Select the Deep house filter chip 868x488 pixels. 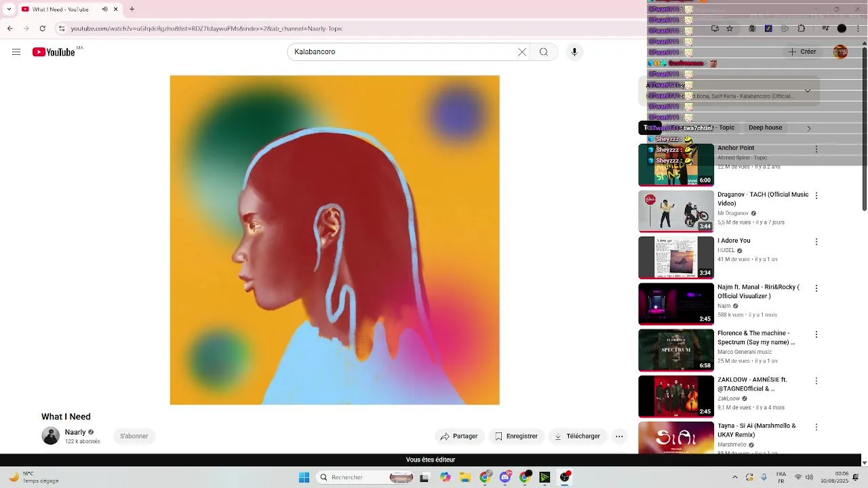click(x=765, y=127)
